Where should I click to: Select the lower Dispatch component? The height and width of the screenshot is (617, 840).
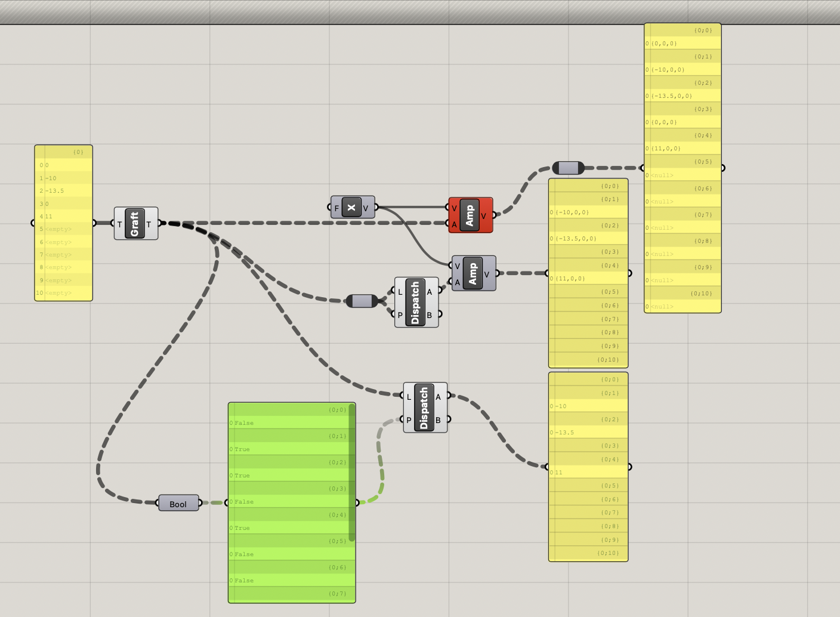pos(425,408)
